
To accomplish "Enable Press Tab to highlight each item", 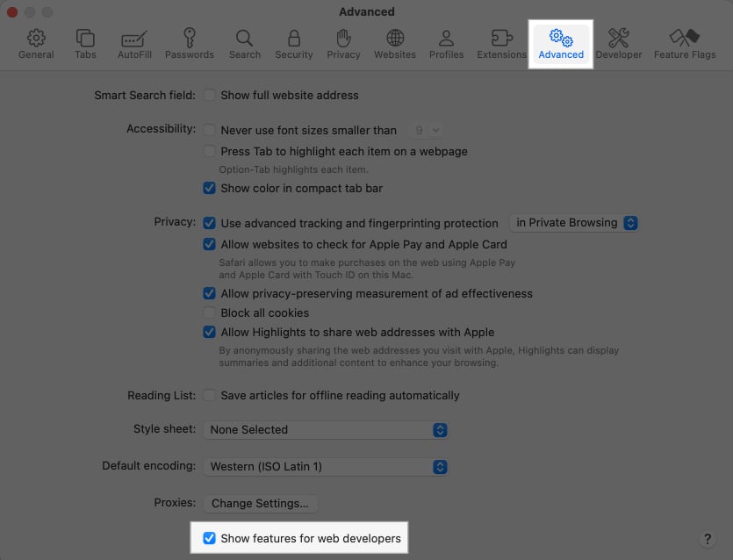I will coord(209,151).
